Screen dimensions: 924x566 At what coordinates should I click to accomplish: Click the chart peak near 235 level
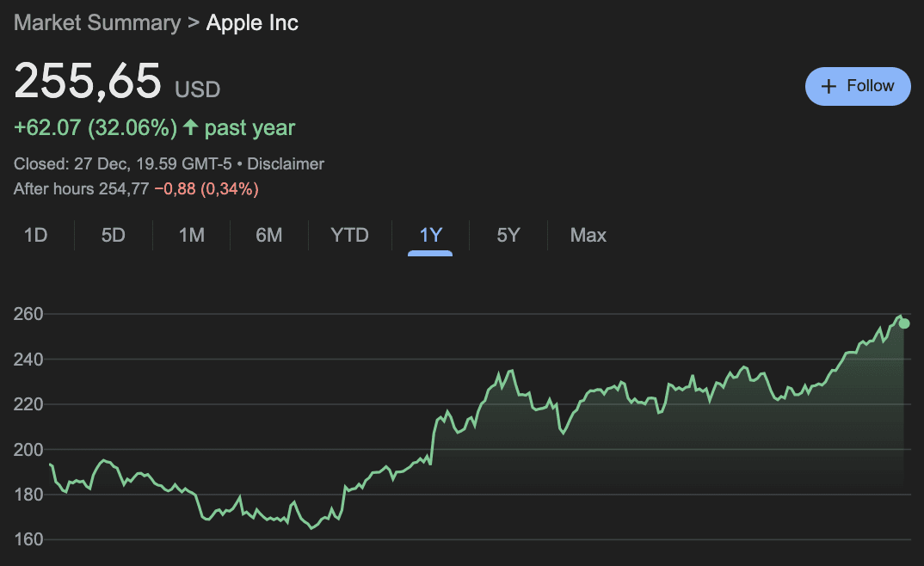point(512,371)
